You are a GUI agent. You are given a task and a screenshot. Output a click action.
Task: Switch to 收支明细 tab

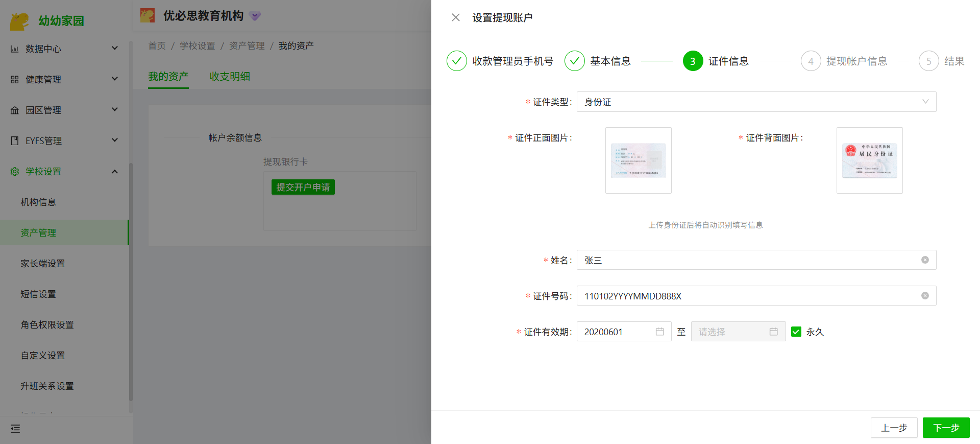coord(230,77)
